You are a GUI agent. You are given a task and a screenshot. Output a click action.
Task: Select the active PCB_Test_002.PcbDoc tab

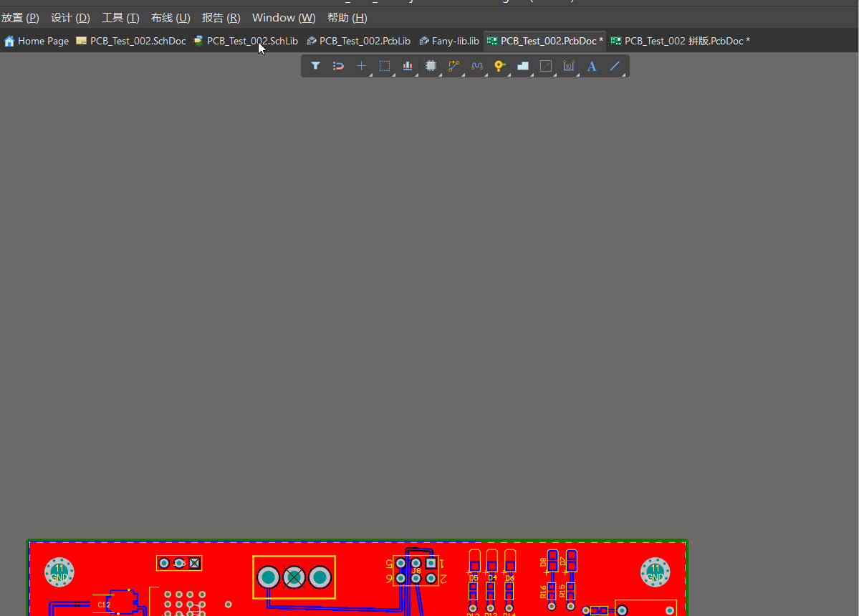[545, 41]
